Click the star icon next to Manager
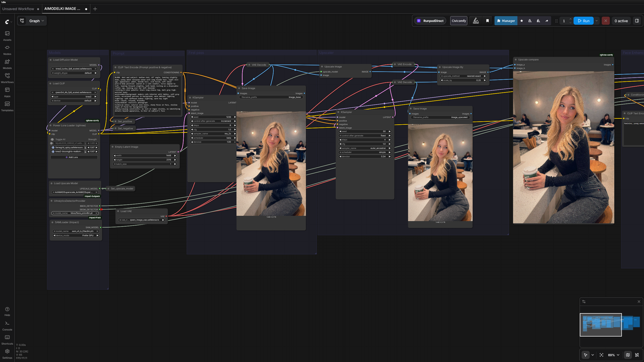 point(521,21)
